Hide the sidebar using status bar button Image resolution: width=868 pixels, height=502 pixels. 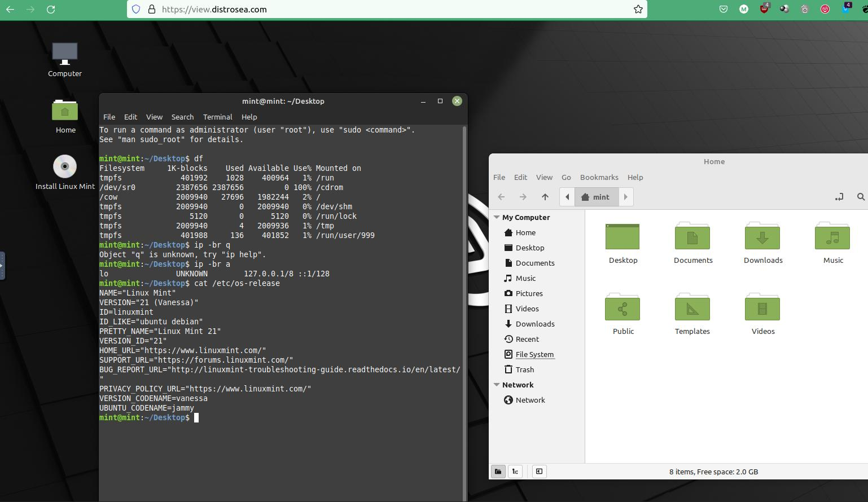(539, 472)
